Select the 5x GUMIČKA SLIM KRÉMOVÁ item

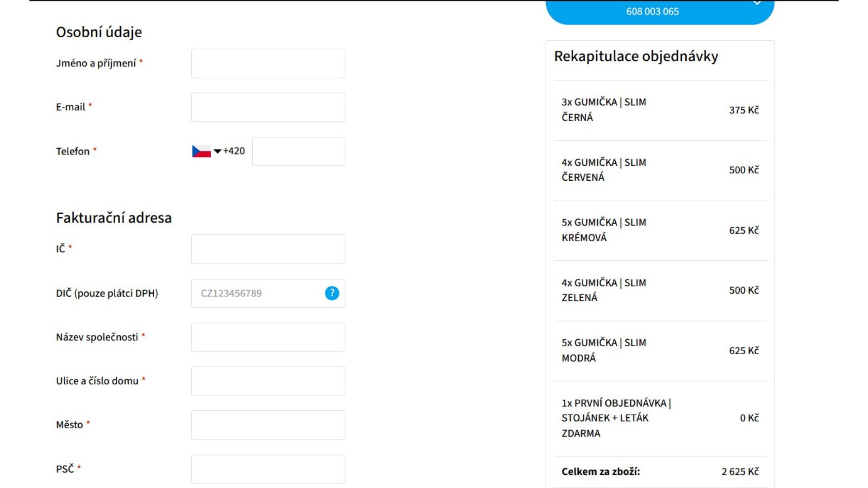tap(658, 230)
